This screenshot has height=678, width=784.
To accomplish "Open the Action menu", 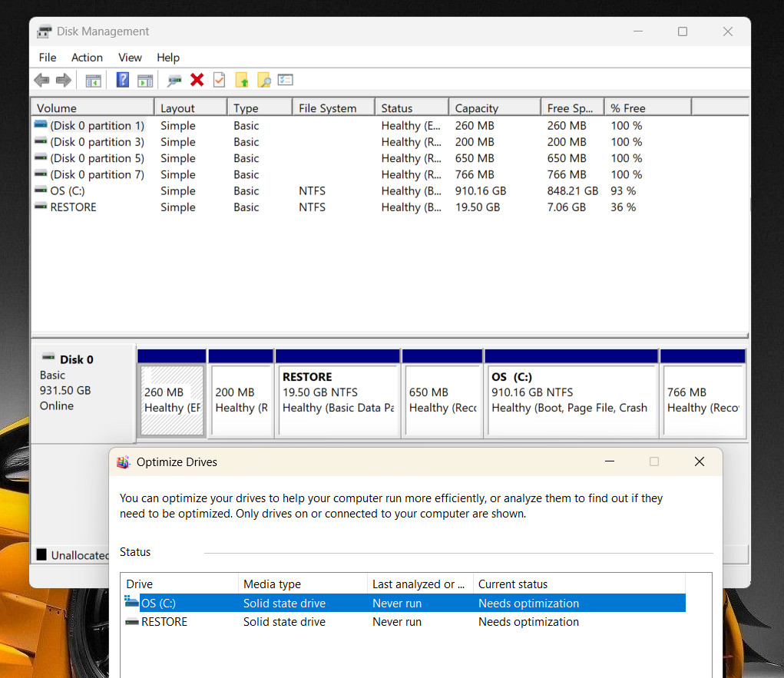I will pyautogui.click(x=87, y=58).
